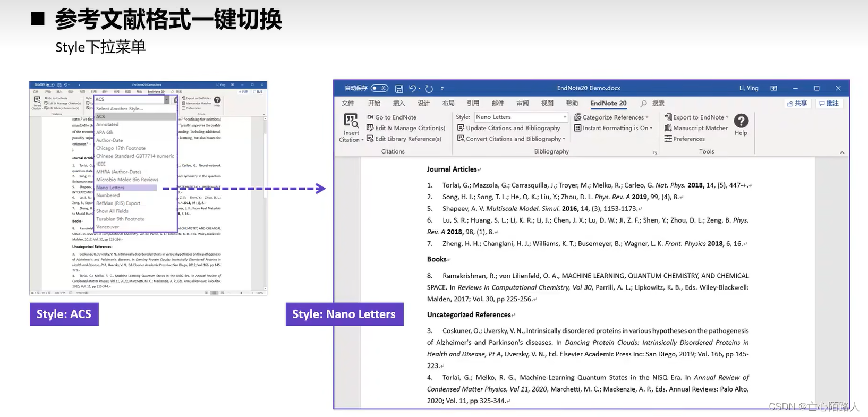Select MHRA (Author-Date) style
Viewport: 868px width, 417px height.
(x=135, y=172)
